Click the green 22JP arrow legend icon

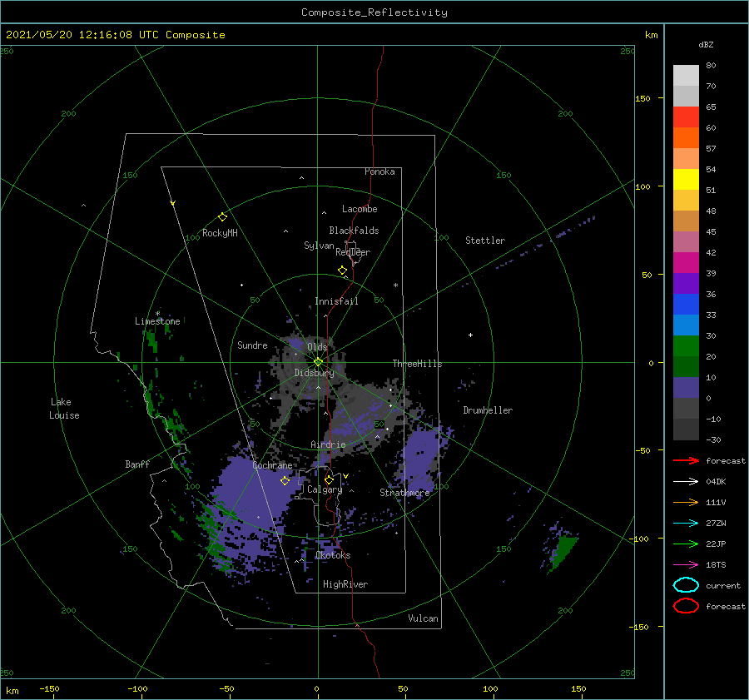coord(686,544)
